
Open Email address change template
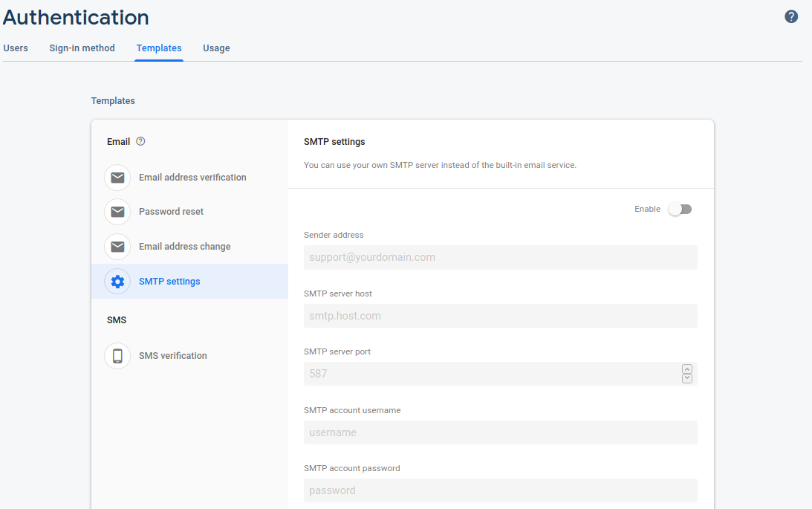pos(184,247)
